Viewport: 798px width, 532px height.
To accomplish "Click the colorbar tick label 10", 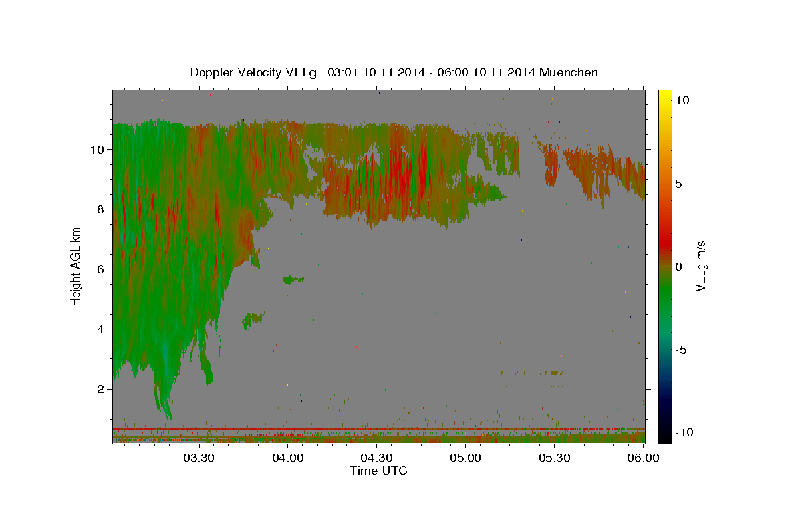I will click(x=682, y=100).
